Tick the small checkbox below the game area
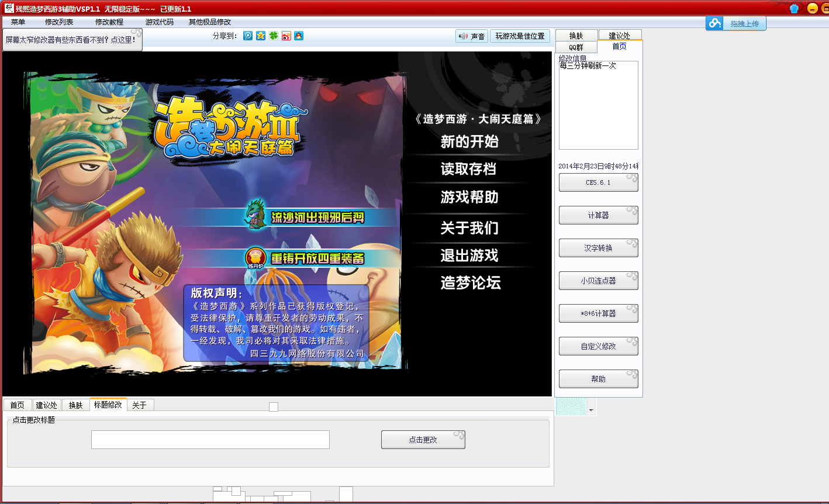This screenshot has width=829, height=504. click(x=274, y=407)
